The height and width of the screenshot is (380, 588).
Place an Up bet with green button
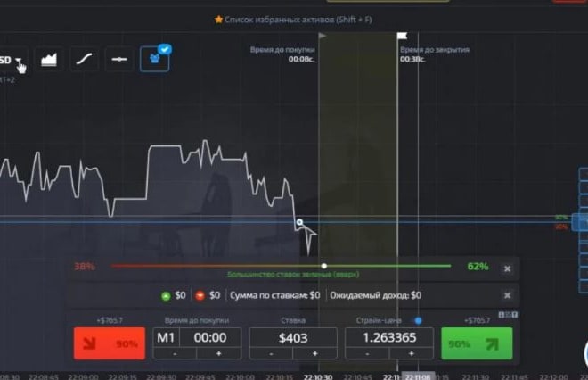477,343
